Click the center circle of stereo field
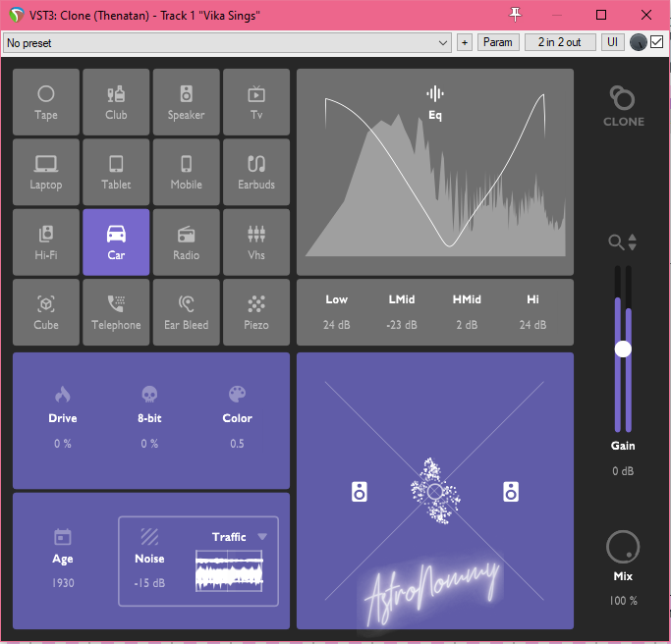 [435, 492]
